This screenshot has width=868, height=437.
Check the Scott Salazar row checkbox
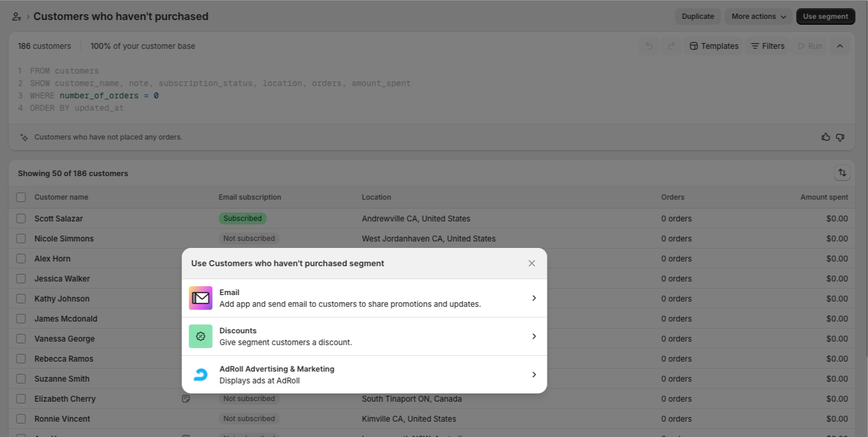21,218
